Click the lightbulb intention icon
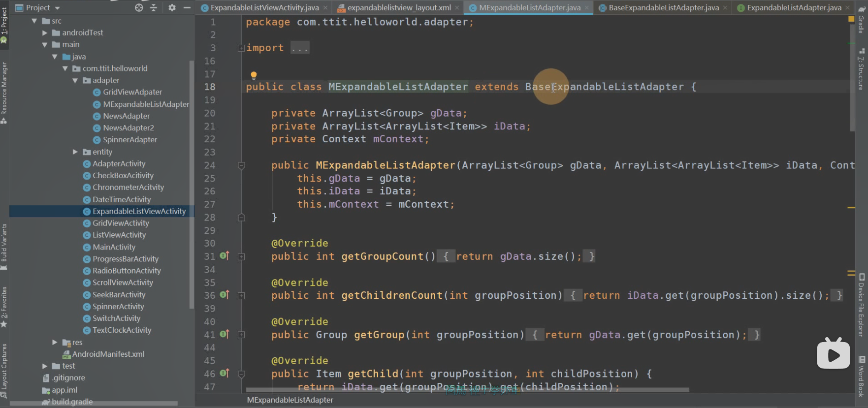This screenshot has height=408, width=868. coord(254,75)
